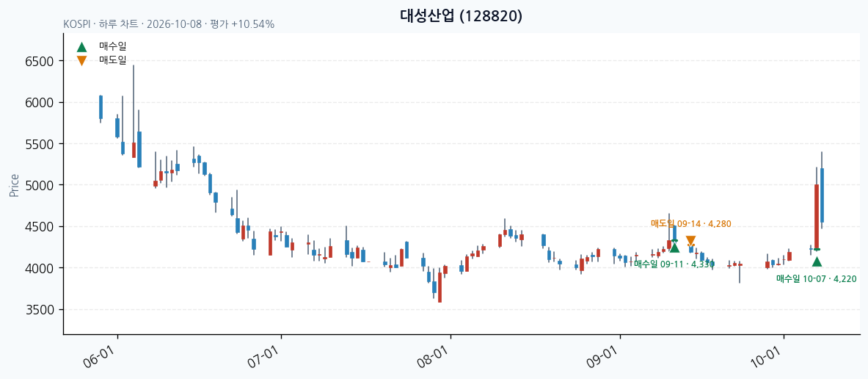
Task: Select the green buy marker for 09-11
Action: 674,247
